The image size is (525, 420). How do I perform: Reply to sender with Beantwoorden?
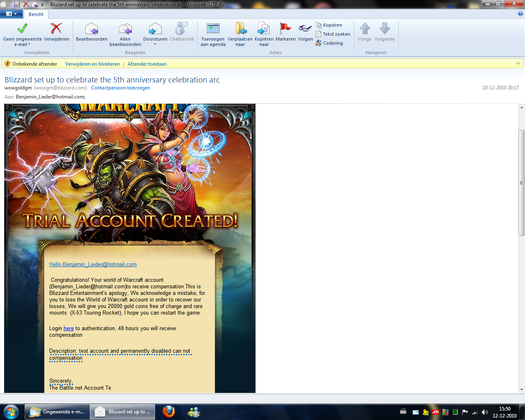tap(91, 32)
